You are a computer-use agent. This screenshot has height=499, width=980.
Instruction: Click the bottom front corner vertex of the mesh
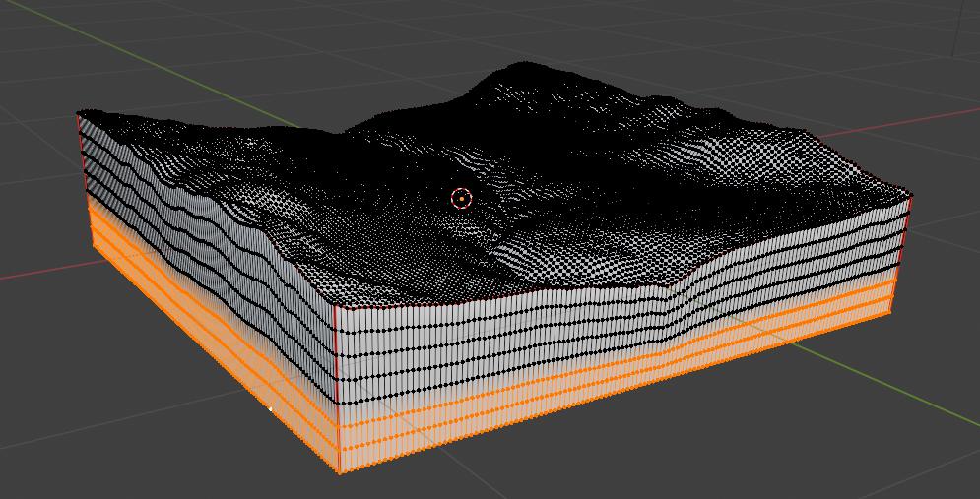click(x=339, y=471)
